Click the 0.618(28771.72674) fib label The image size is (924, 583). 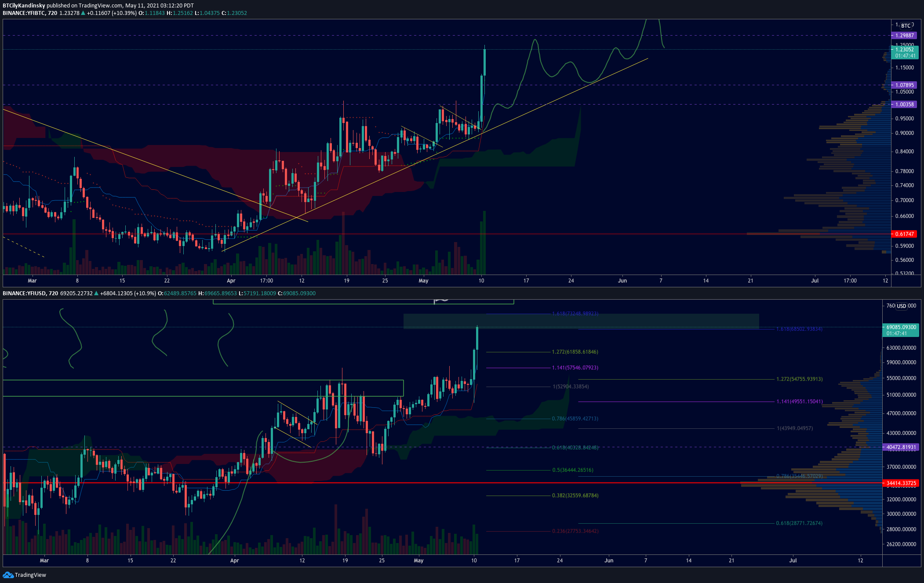point(799,523)
